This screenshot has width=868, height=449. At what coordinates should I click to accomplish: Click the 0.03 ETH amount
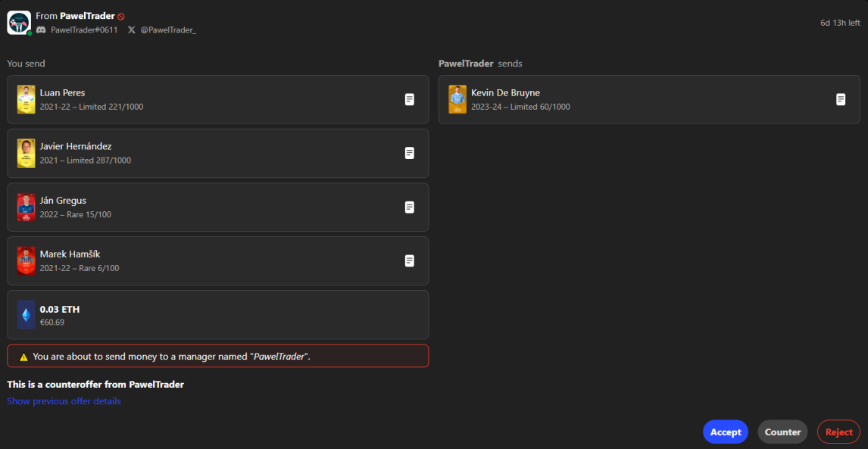pyautogui.click(x=60, y=310)
